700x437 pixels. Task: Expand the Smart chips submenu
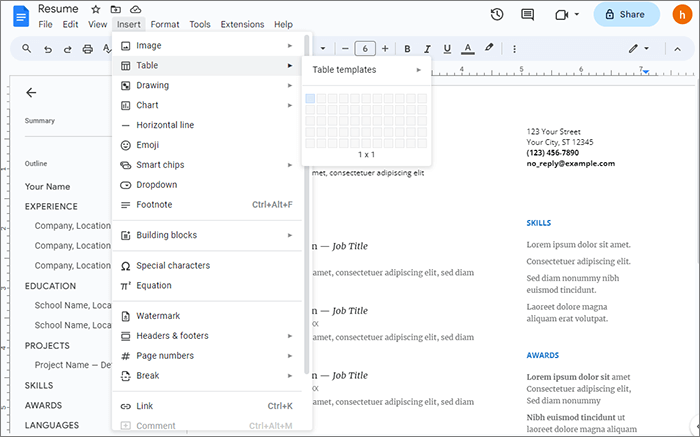coord(207,165)
